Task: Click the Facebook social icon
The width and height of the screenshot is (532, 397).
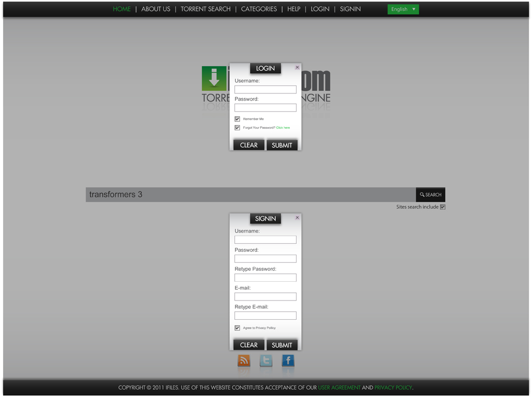Action: pyautogui.click(x=287, y=359)
